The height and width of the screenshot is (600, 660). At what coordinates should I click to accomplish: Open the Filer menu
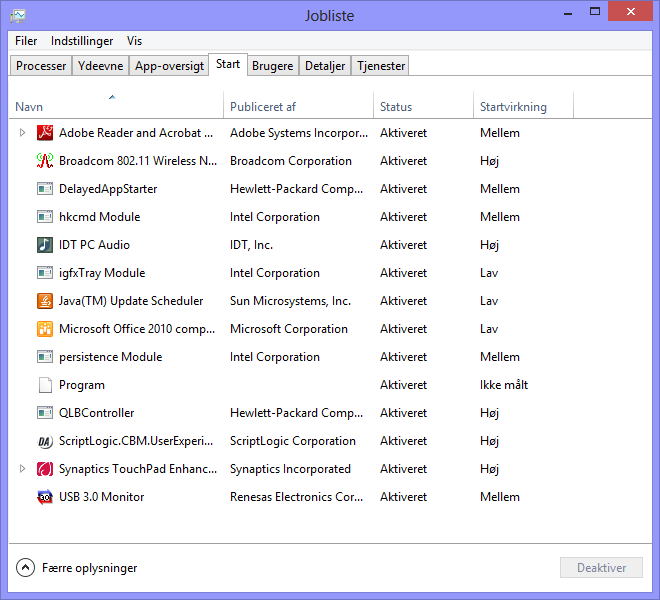click(26, 41)
